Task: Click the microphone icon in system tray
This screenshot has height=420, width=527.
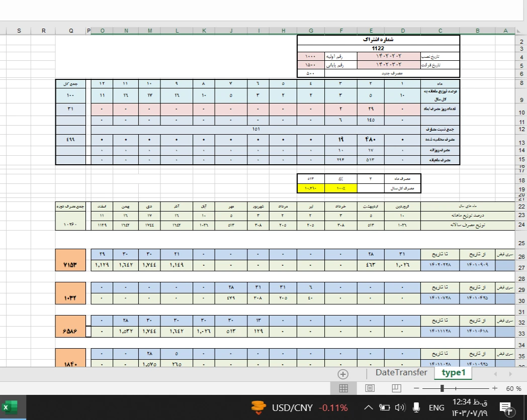Action: (x=416, y=407)
